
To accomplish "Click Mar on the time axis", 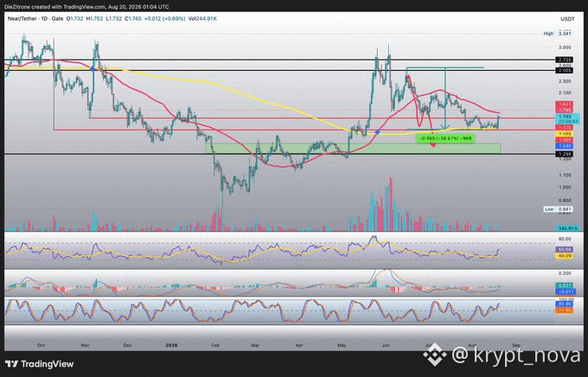I will pyautogui.click(x=255, y=345).
